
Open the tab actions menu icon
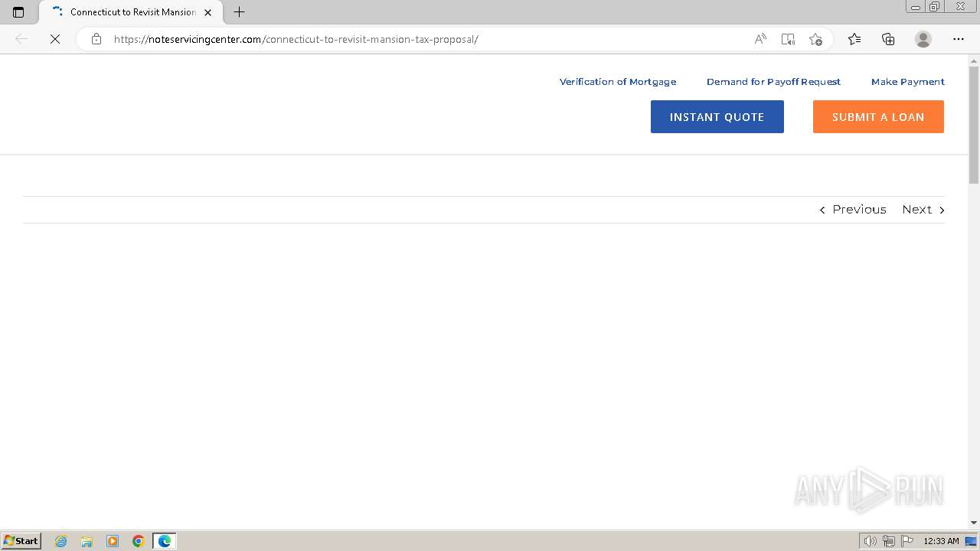18,12
